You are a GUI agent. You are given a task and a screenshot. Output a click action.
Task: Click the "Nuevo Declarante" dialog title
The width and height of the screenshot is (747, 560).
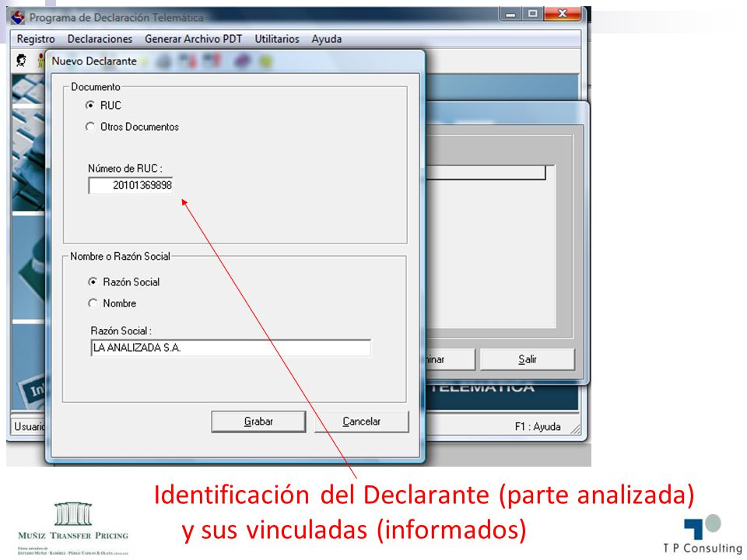pyautogui.click(x=94, y=61)
